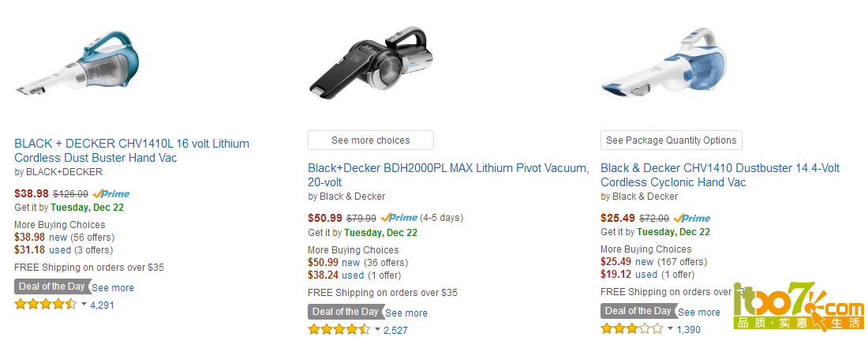Open Black+Decker BDH2000PL MAX Lithium Pivot link
The width and height of the screenshot is (868, 337).
point(448,175)
